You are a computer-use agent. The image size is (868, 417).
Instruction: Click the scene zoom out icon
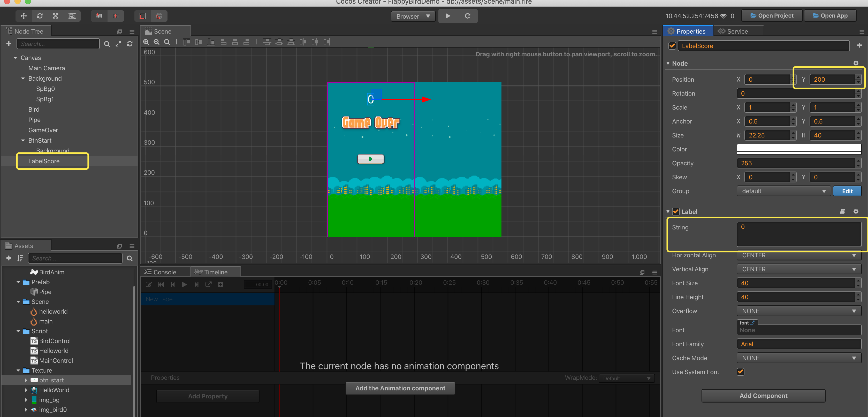[157, 42]
